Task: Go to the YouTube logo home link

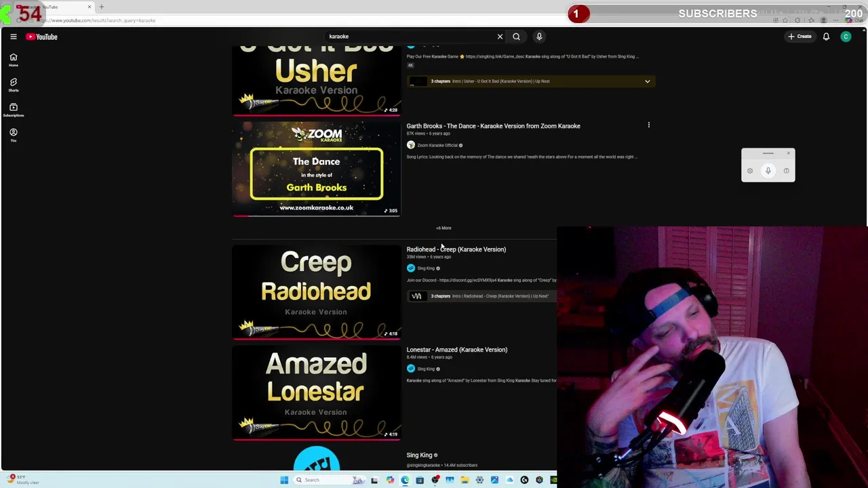Action: [x=42, y=37]
